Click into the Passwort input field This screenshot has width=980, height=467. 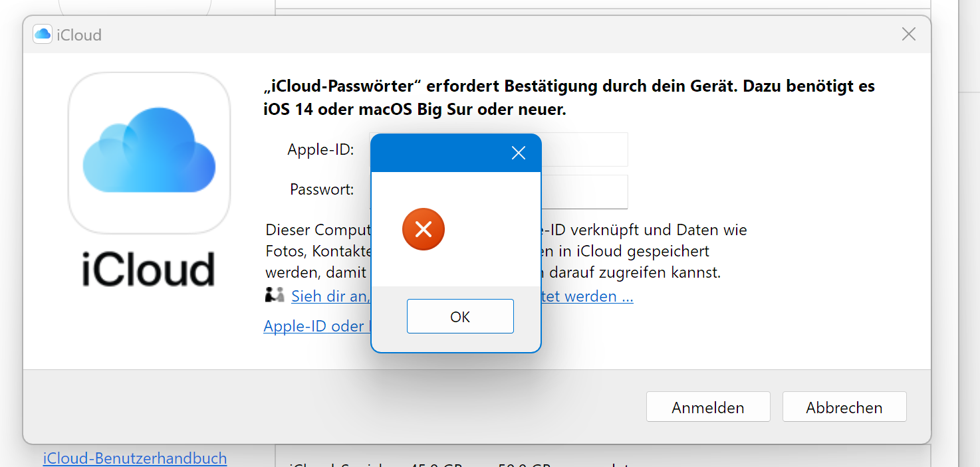[x=584, y=191]
